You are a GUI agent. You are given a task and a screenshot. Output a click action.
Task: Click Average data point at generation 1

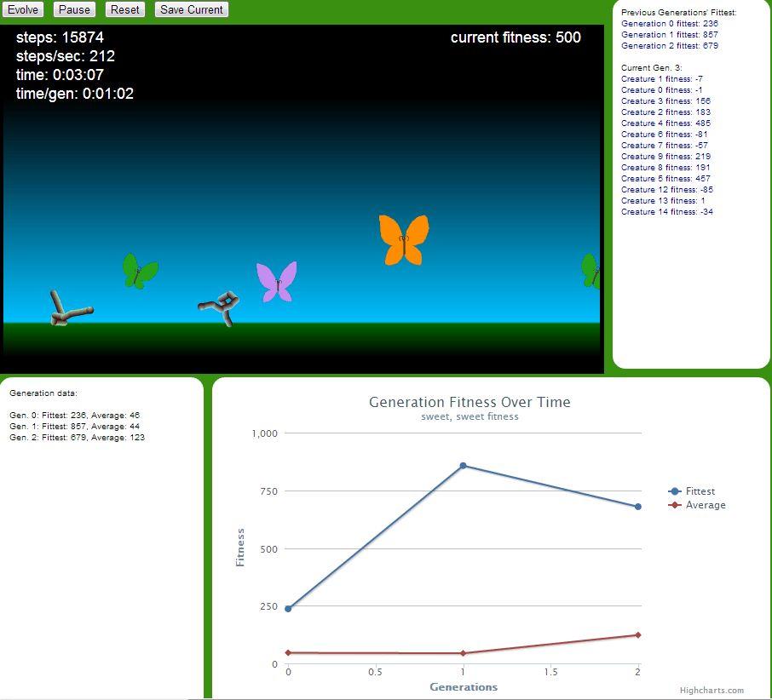click(463, 653)
